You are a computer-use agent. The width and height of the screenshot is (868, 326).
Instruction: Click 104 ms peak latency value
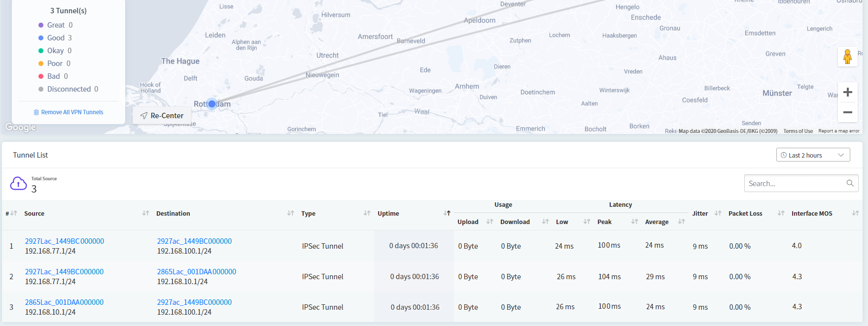pos(610,277)
